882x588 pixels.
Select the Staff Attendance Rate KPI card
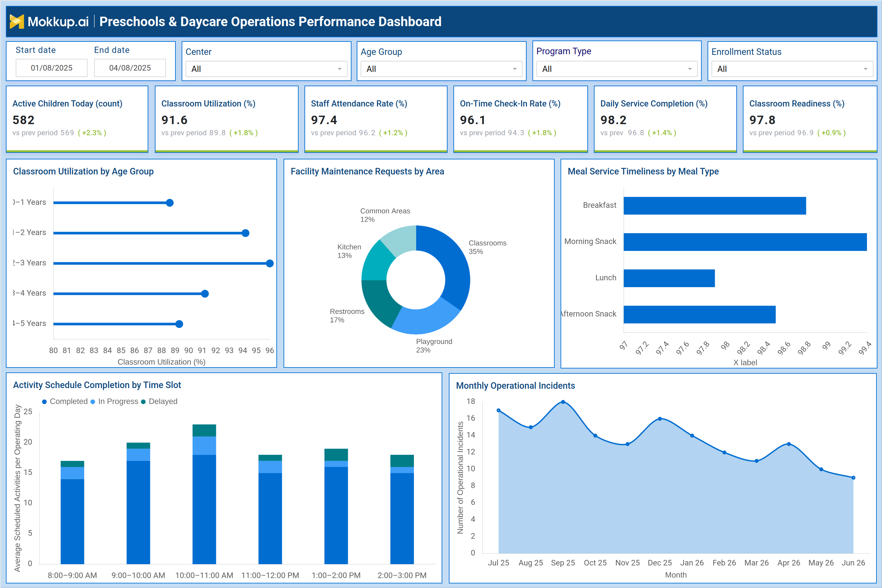tap(376, 119)
